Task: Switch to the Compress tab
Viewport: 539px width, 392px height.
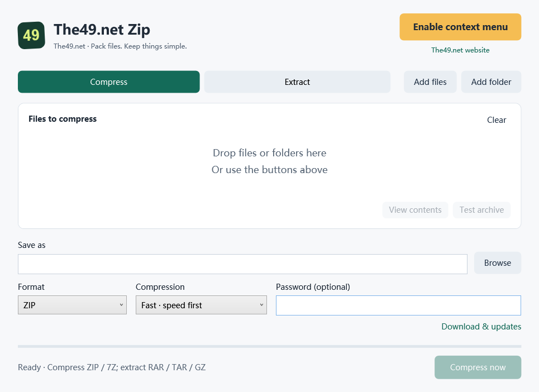Action: pyautogui.click(x=108, y=82)
